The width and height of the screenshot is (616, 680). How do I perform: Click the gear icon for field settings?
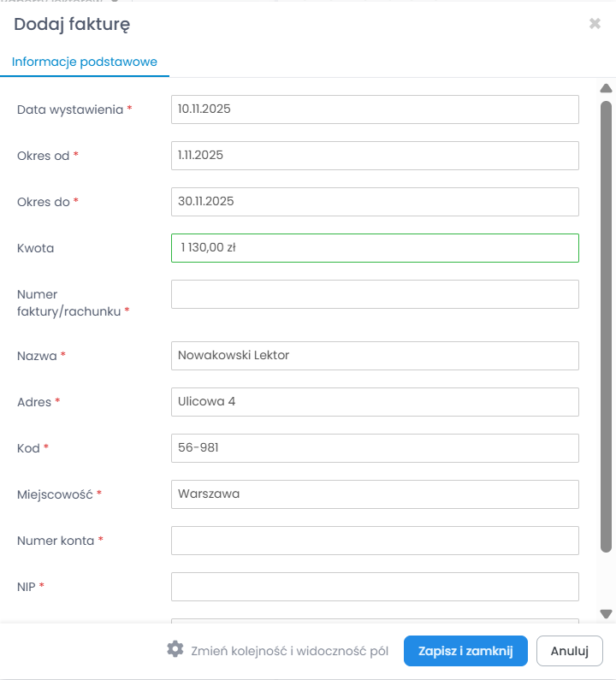point(175,649)
